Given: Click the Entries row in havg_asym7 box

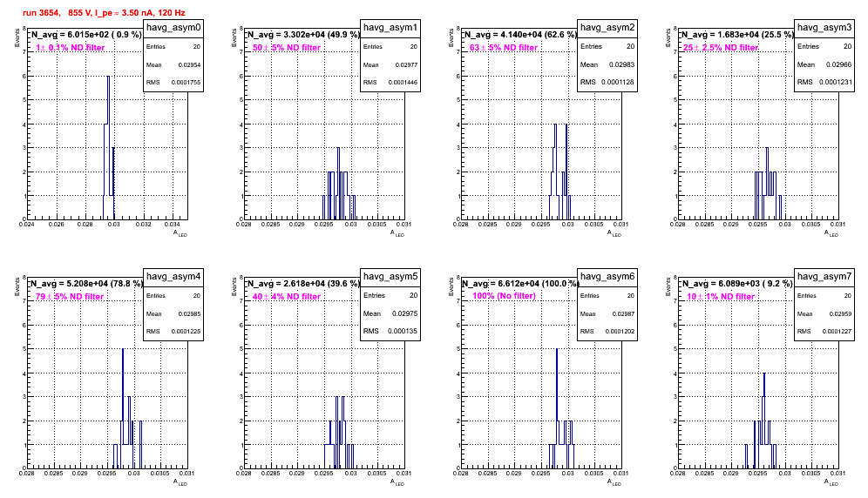Looking at the screenshot, I should click(x=824, y=296).
